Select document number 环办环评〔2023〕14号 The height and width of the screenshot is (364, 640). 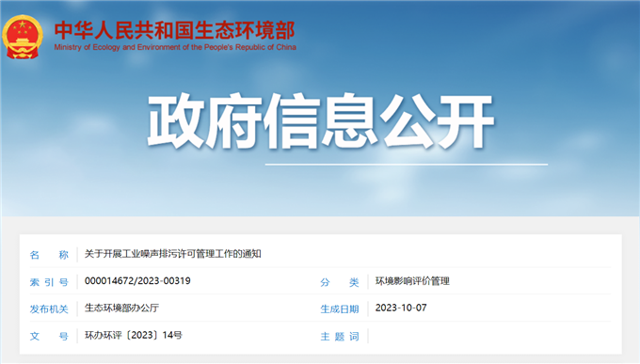(134, 335)
